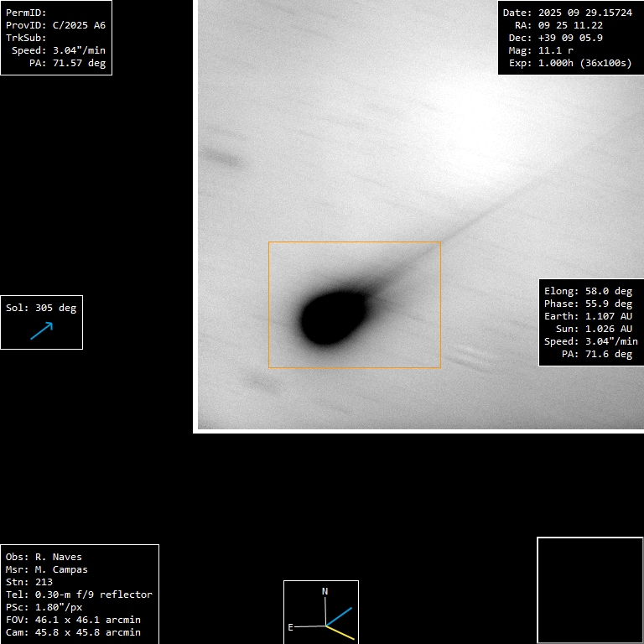Click the E label on the compass
The height and width of the screenshot is (644, 644).
[291, 627]
